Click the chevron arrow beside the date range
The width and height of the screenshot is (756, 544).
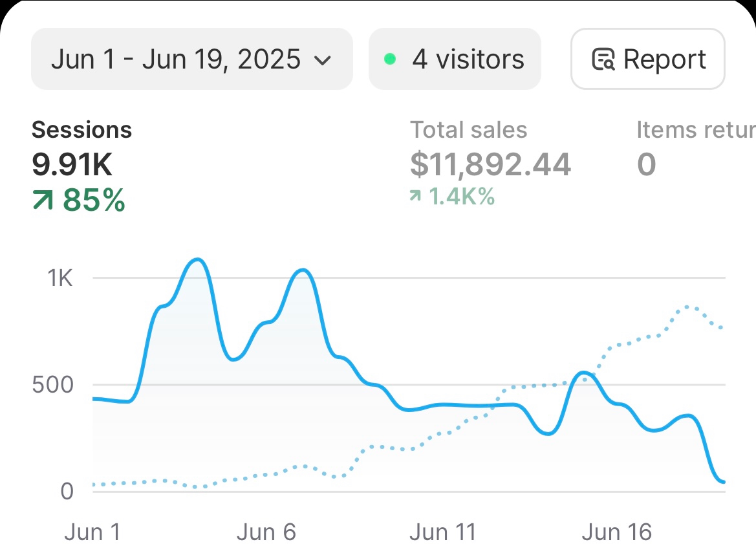[x=322, y=61]
